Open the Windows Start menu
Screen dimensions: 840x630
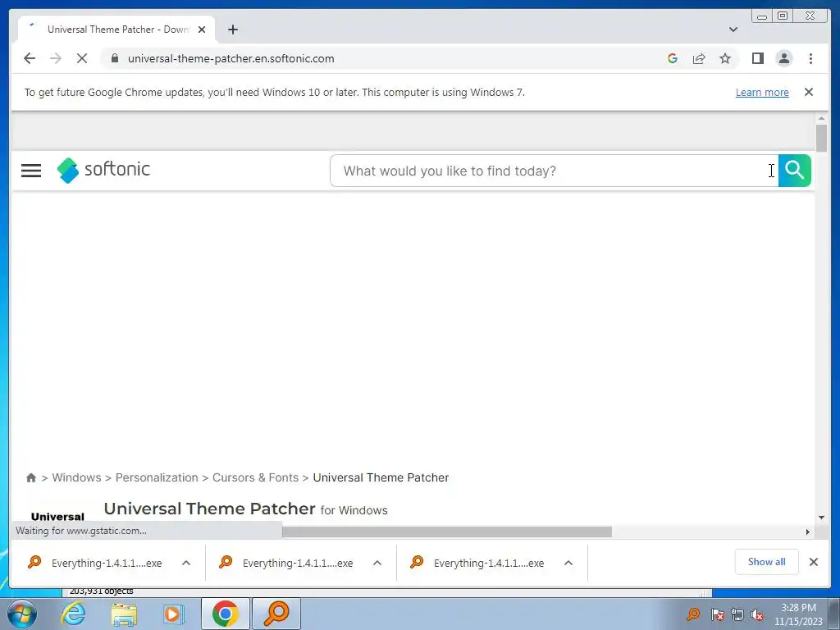tap(22, 614)
